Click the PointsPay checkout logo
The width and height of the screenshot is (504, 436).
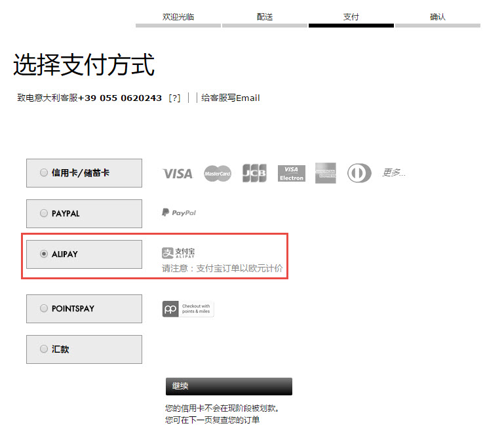(188, 309)
